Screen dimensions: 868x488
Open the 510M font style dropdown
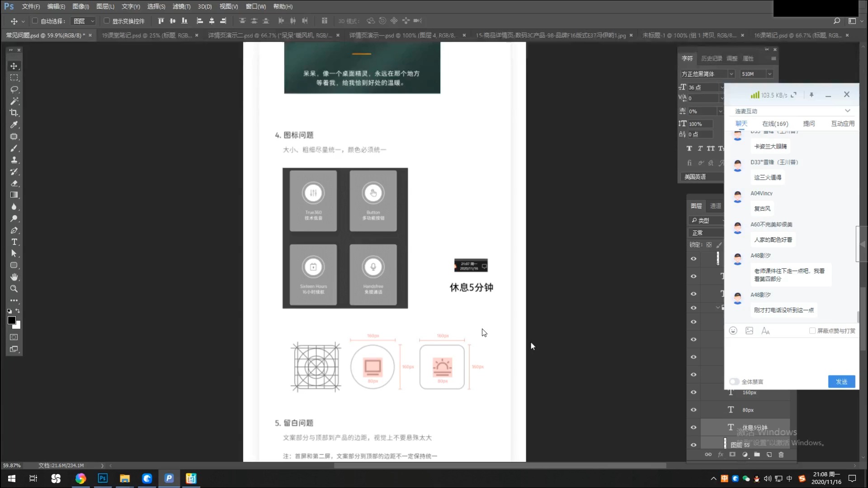tap(769, 74)
